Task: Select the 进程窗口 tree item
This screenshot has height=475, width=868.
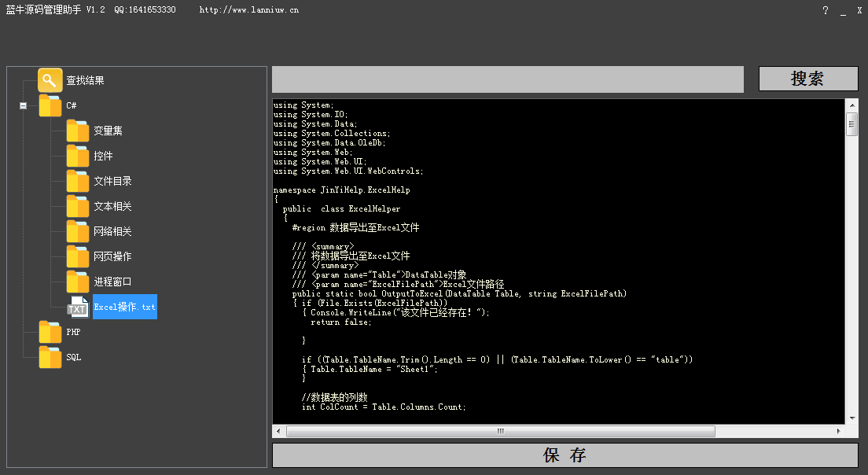Action: pyautogui.click(x=112, y=282)
